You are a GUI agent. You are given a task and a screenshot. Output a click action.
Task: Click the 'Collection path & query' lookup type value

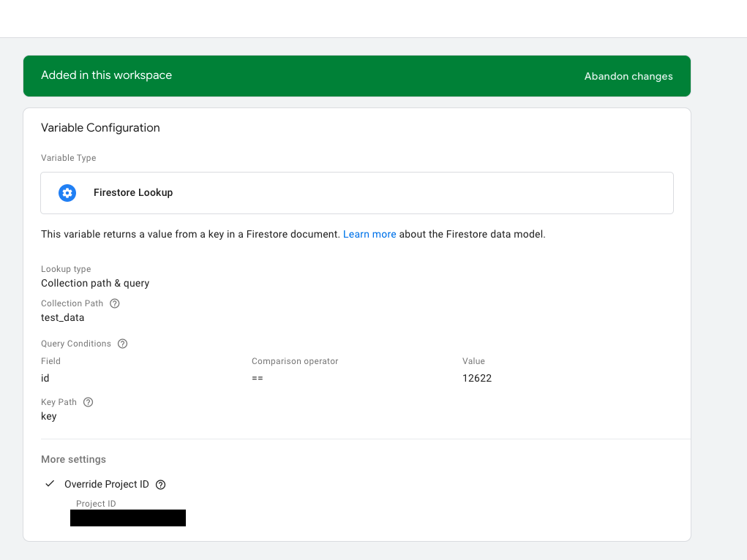95,284
